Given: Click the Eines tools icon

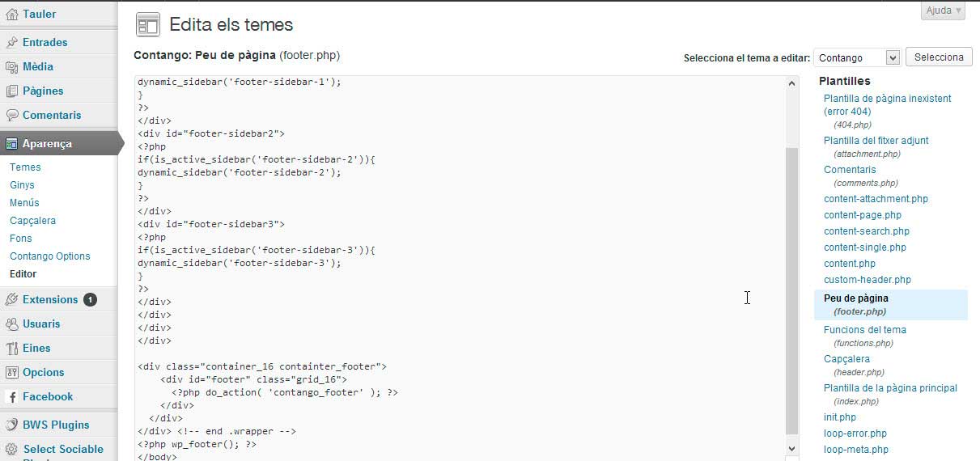Looking at the screenshot, I should coord(11,348).
